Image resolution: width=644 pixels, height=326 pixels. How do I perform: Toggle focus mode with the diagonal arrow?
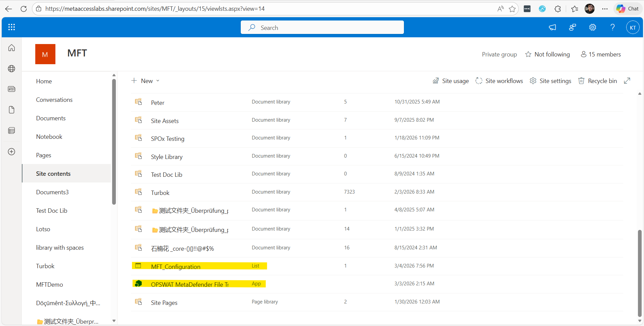pyautogui.click(x=627, y=81)
